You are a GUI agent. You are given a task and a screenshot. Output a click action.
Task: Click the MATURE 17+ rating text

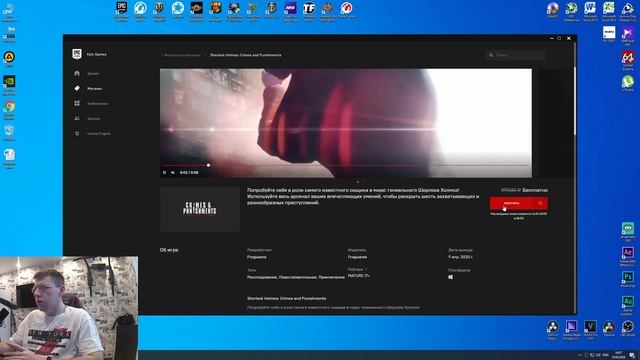tap(359, 276)
